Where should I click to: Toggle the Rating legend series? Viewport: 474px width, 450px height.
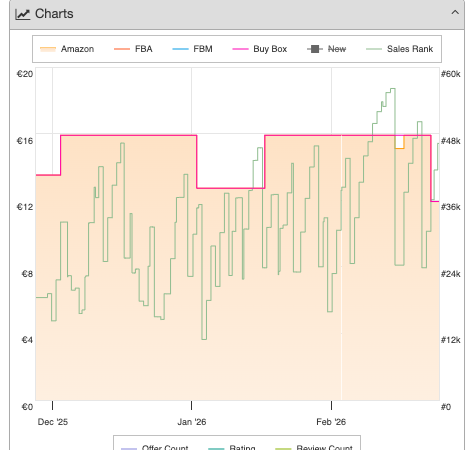[232, 447]
